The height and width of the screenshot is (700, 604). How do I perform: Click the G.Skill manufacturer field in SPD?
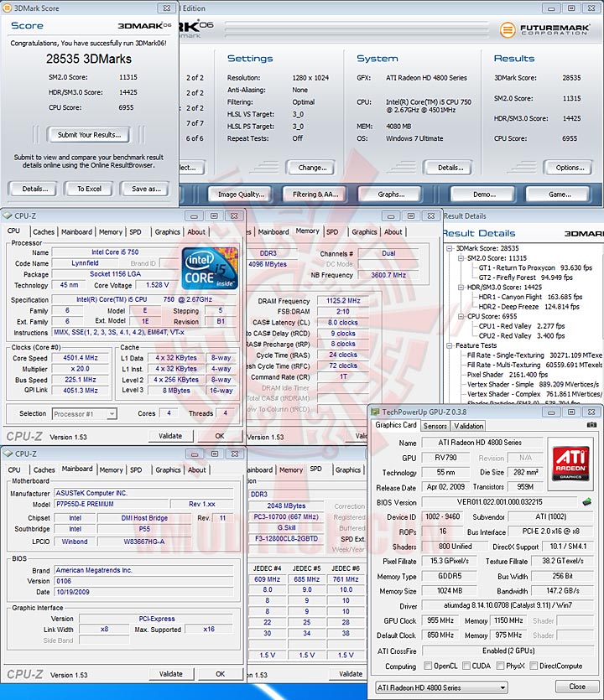pyautogui.click(x=286, y=527)
